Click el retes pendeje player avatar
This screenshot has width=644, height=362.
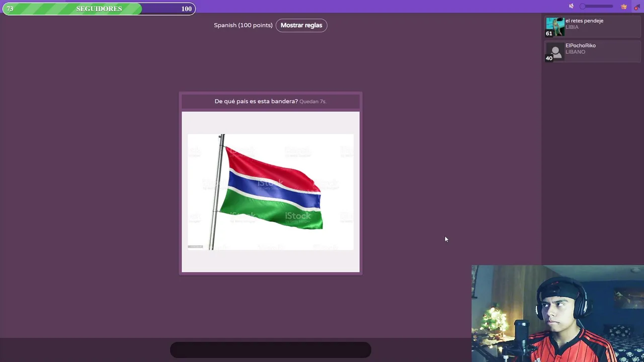tap(555, 27)
